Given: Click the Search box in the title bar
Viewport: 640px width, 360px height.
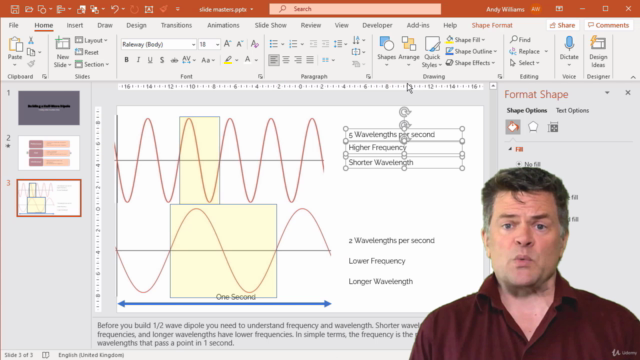Looking at the screenshot, I should tap(355, 9).
